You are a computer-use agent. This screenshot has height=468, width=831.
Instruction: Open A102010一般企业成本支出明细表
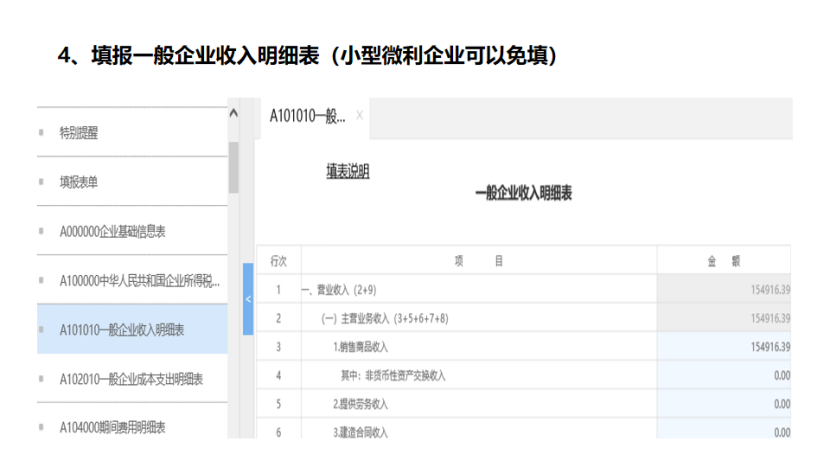[x=131, y=379]
